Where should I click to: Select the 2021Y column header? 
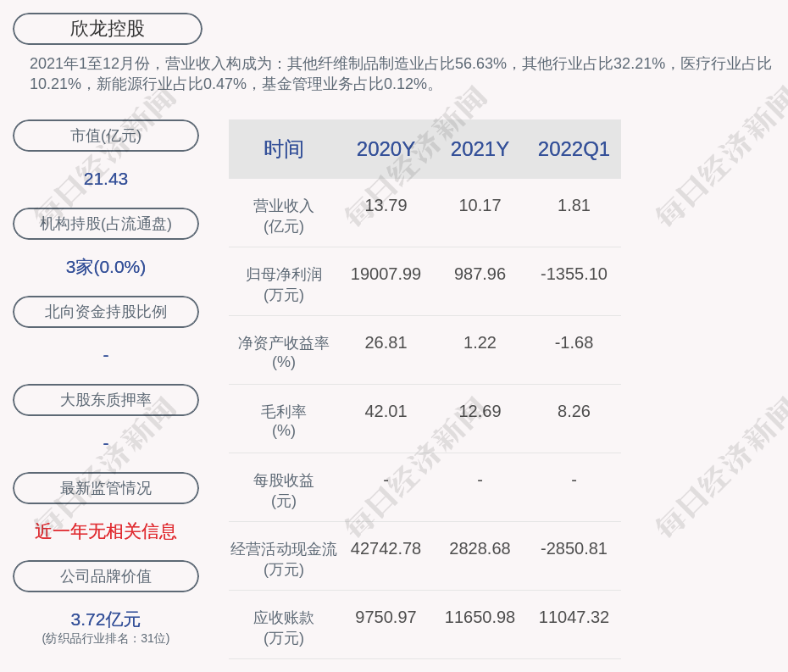pyautogui.click(x=480, y=149)
